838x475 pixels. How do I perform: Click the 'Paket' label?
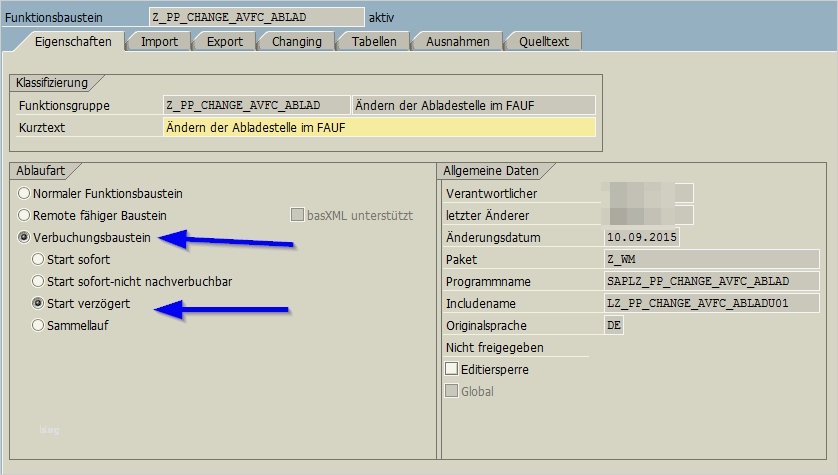[461, 260]
